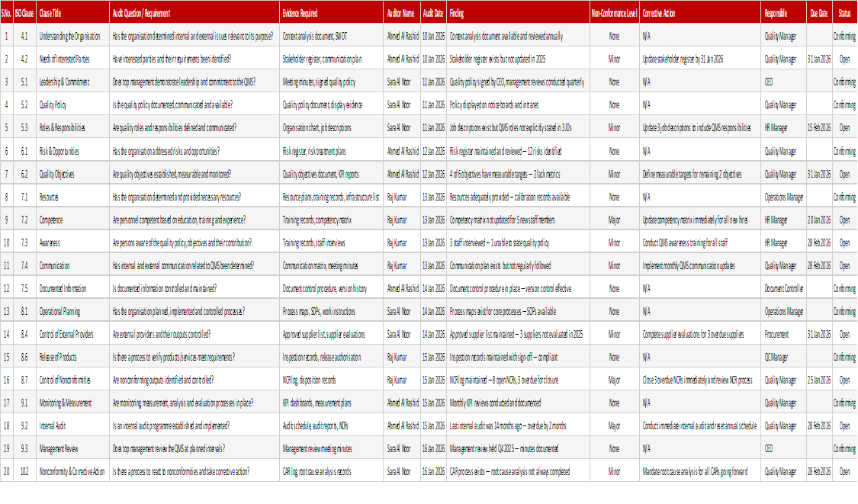Select 'Open' status in the Internal Audit row
The image size is (858, 504).
(x=844, y=425)
